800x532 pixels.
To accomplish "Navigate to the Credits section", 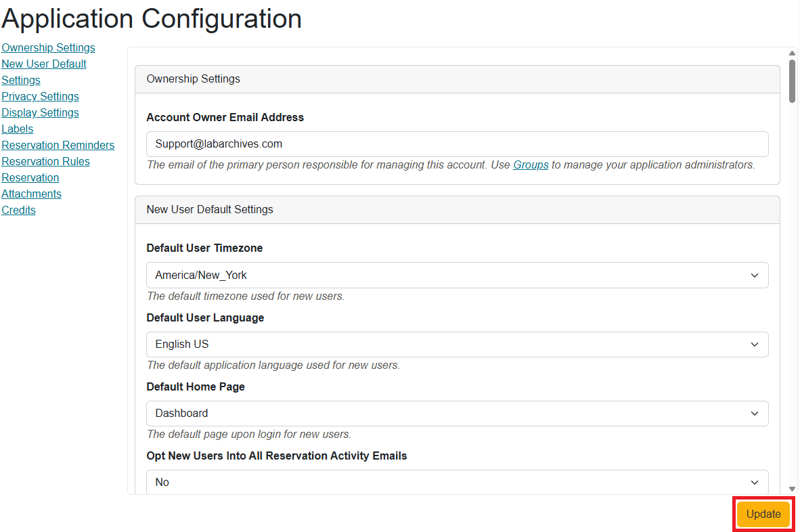I will [x=18, y=210].
